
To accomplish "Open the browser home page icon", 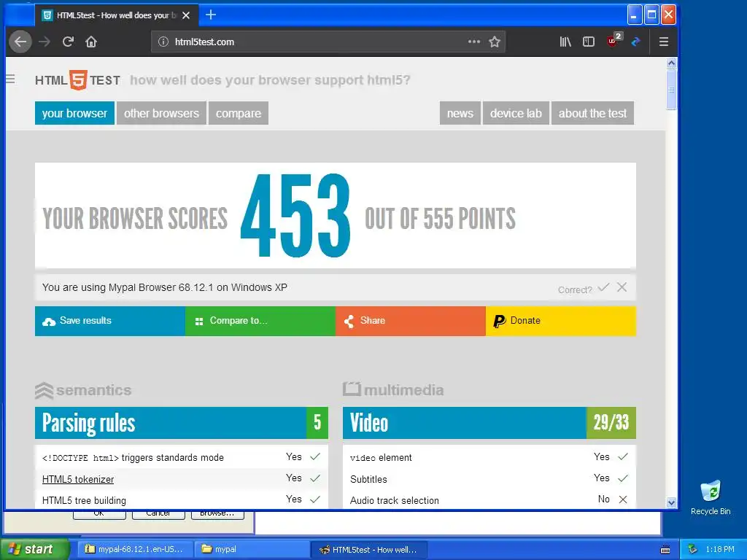I will click(91, 42).
